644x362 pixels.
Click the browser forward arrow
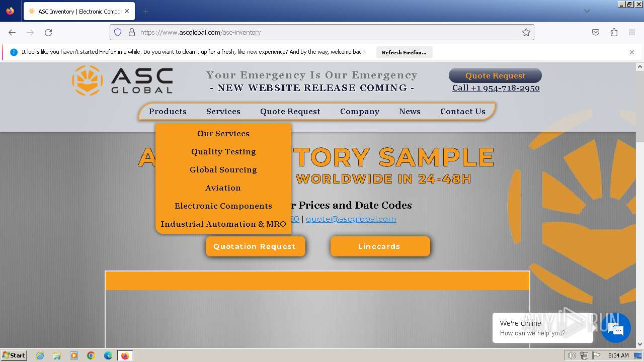(30, 32)
